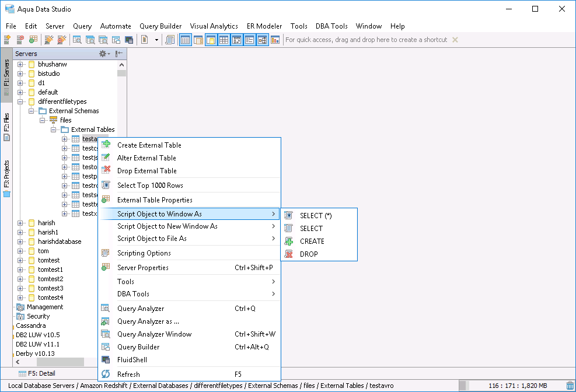
Task: Click the memory usage bar in status bar
Action: pyautogui.click(x=511, y=386)
